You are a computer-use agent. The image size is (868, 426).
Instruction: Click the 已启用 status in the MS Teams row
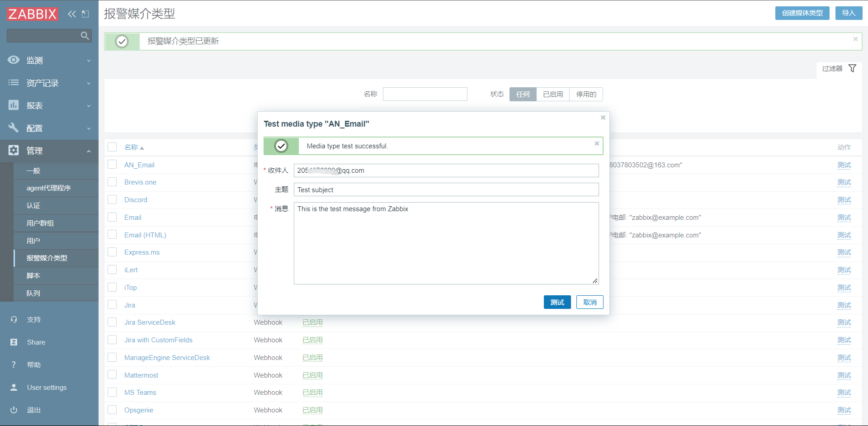312,392
